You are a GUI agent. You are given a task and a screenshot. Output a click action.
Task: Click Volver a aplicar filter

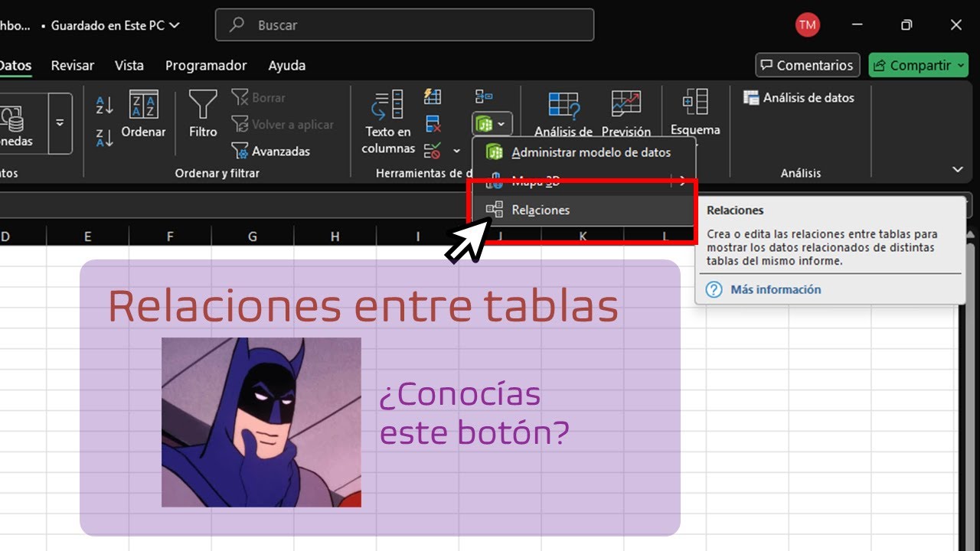(x=282, y=124)
